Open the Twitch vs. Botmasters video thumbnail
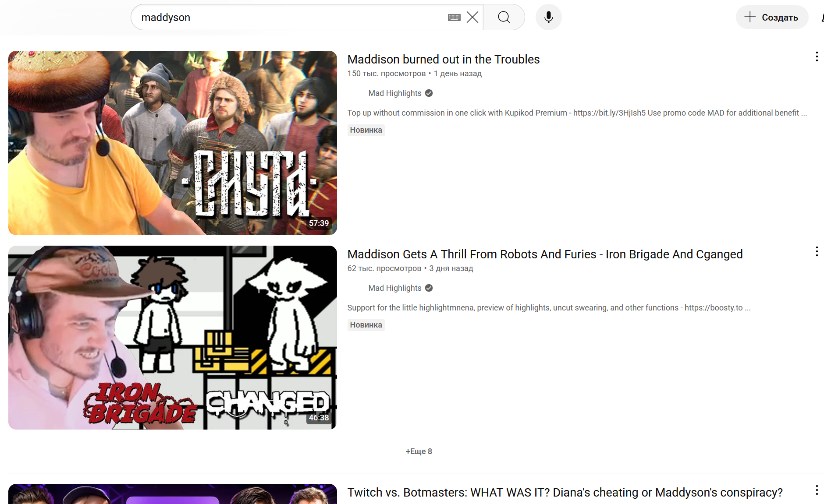This screenshot has height=504, width=824. pos(173,494)
